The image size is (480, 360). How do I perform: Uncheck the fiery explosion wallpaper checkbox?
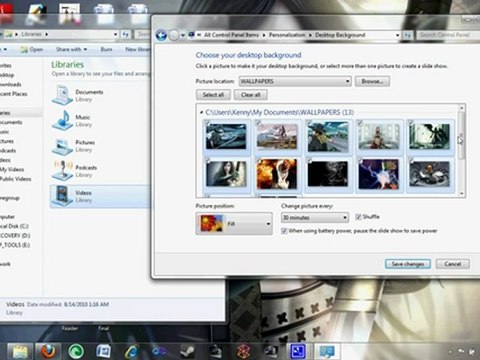258,161
